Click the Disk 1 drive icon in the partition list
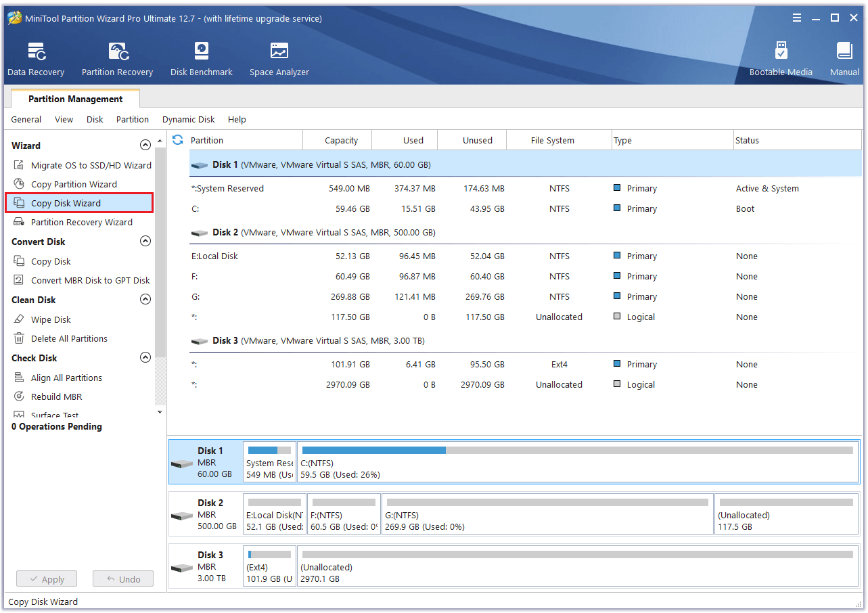This screenshot has height=613, width=868. (200, 165)
